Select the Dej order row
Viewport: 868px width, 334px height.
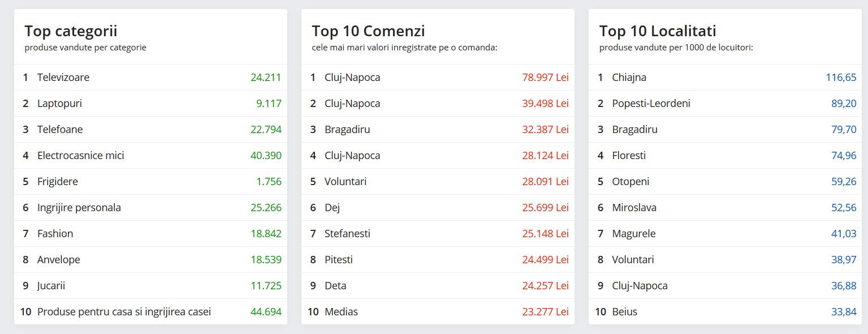(x=332, y=208)
